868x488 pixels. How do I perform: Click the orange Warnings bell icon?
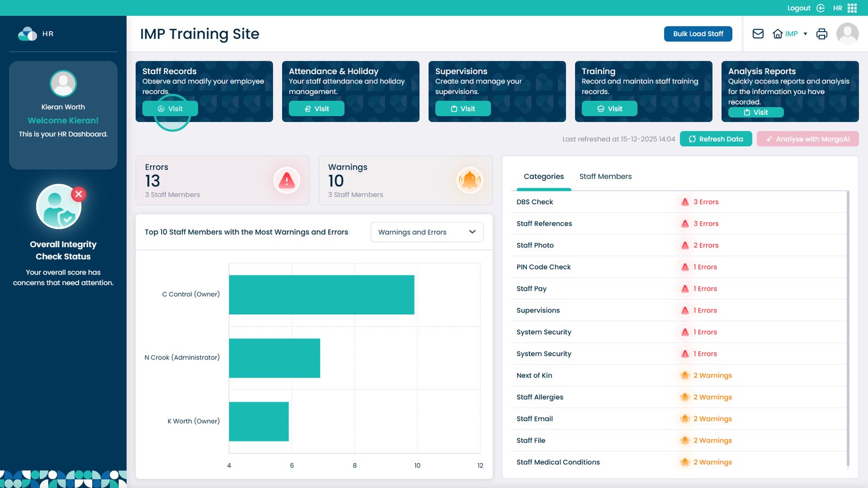[x=470, y=181]
